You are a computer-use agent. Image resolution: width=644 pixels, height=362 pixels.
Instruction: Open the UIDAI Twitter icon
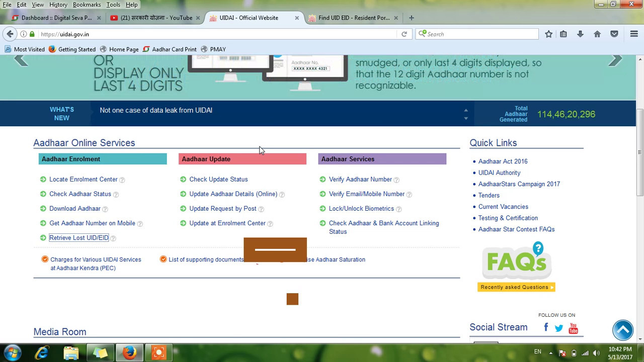559,328
